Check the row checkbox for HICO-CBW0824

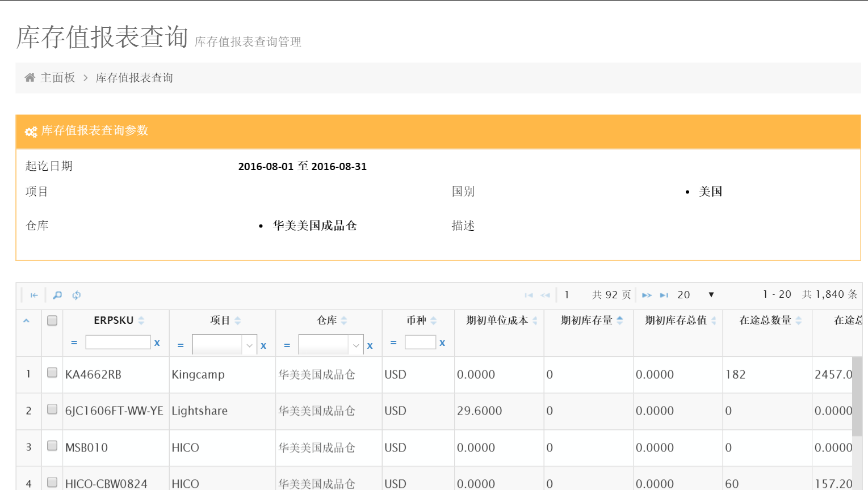pyautogui.click(x=52, y=482)
